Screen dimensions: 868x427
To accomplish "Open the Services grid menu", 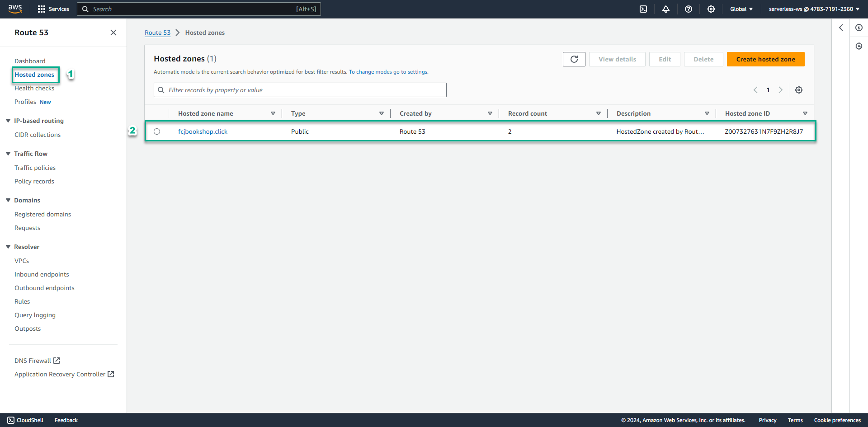I will point(53,9).
